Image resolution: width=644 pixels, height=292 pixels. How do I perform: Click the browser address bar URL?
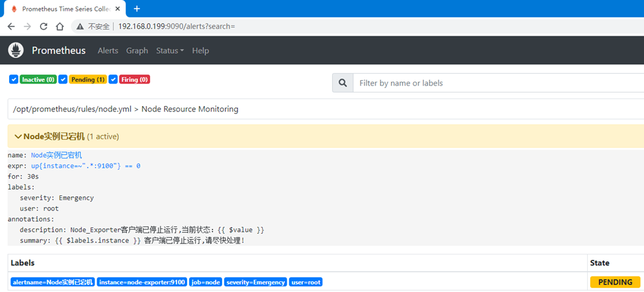click(176, 27)
